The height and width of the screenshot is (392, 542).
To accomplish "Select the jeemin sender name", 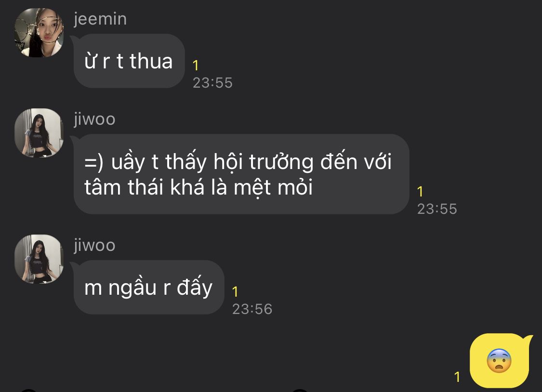I will click(100, 19).
